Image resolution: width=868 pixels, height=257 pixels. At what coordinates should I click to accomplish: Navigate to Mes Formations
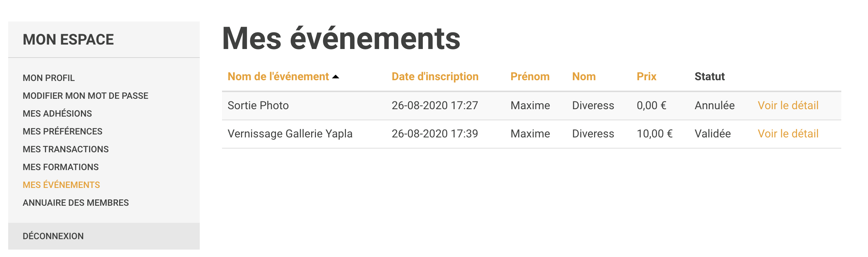point(61,167)
